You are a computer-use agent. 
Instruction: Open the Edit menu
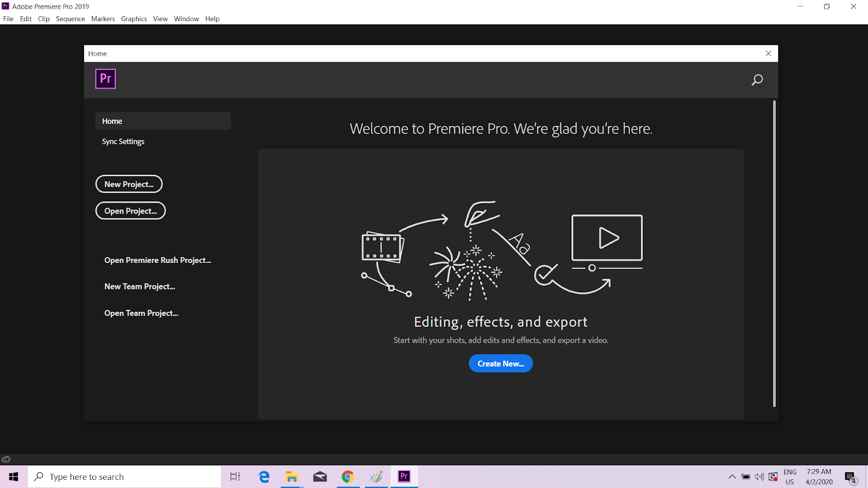tap(25, 18)
